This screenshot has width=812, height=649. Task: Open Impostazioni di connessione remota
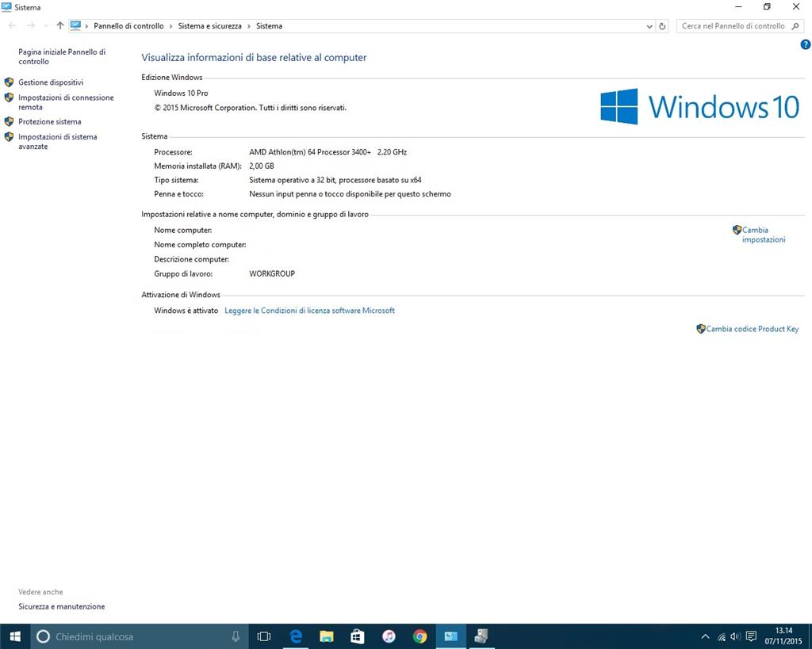(x=66, y=102)
